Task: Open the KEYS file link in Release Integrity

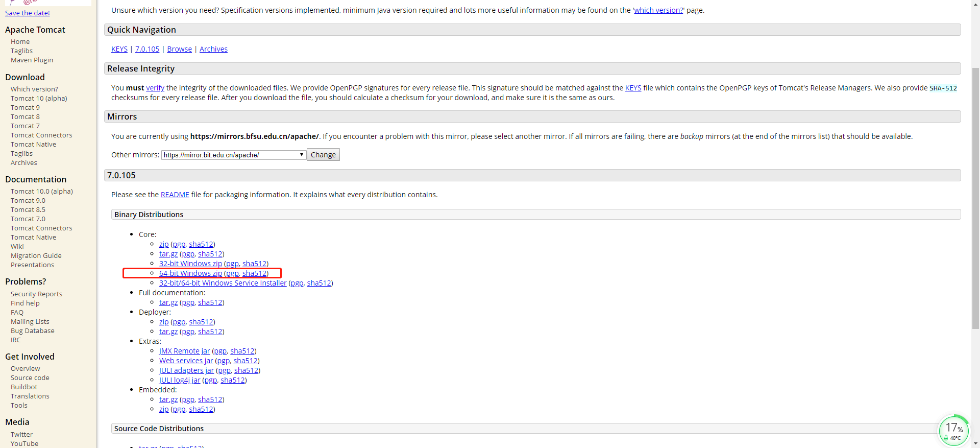Action: tap(633, 88)
